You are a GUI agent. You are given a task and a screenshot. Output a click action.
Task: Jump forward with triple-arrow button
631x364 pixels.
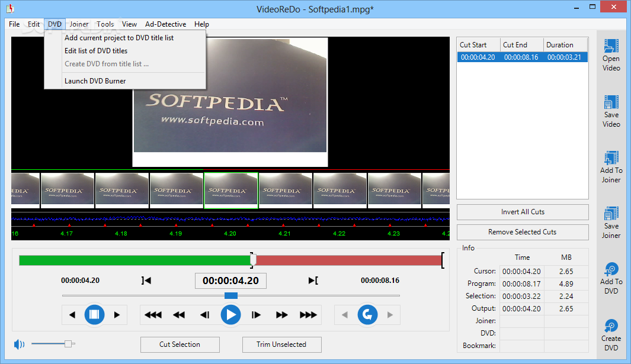(x=308, y=315)
